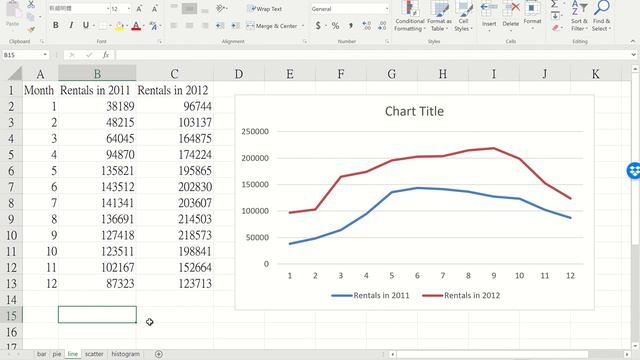Click the Delete cells button

pyautogui.click(x=511, y=16)
